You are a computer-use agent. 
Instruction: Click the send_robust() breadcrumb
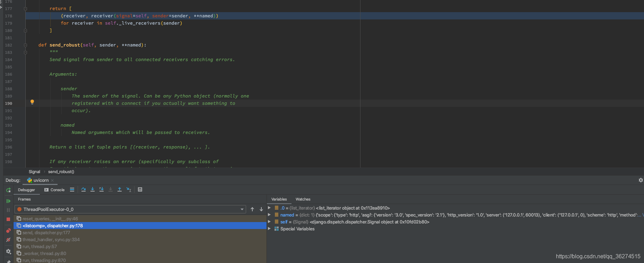(61, 172)
